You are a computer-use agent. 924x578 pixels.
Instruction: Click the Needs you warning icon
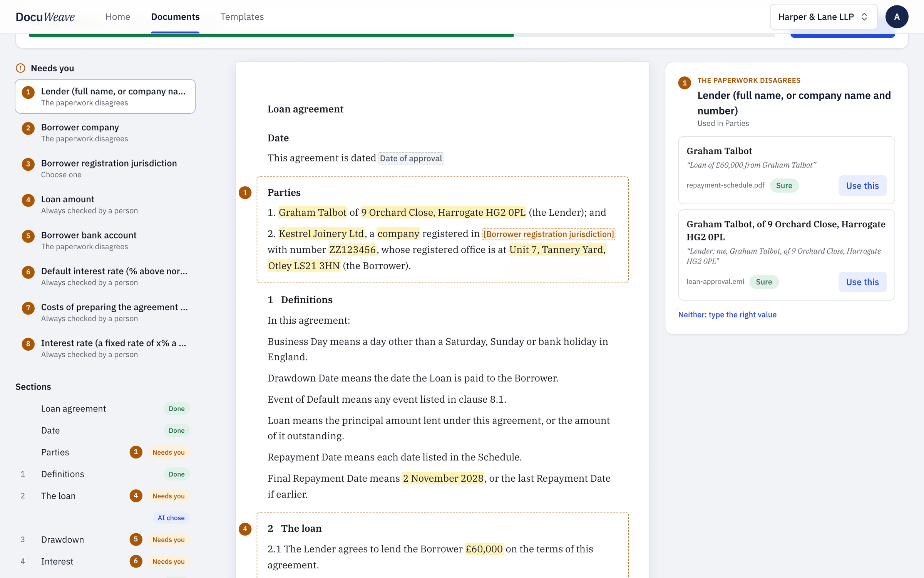[x=20, y=68]
